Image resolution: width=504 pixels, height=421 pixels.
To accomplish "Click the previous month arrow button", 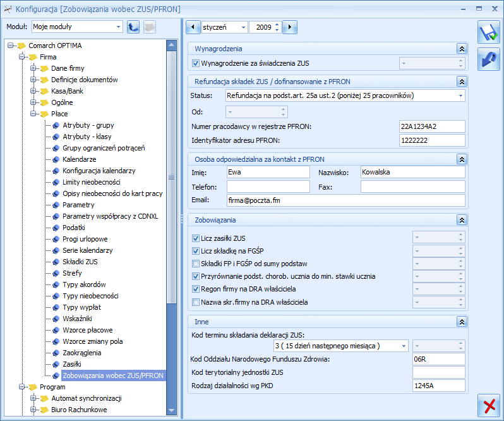I will tap(193, 27).
